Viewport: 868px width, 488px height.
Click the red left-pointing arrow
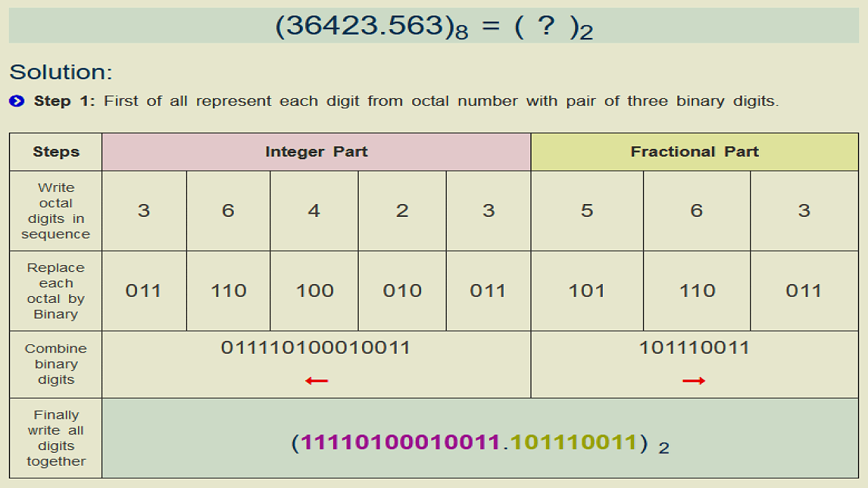[316, 381]
